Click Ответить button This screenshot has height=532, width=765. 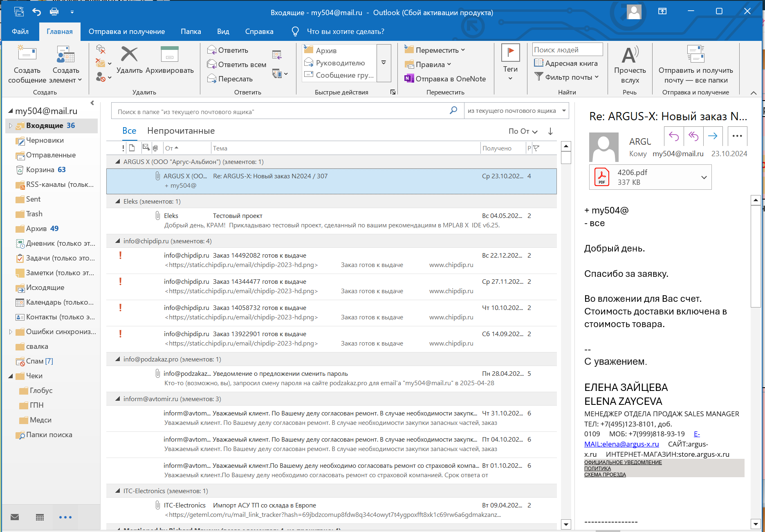click(228, 50)
